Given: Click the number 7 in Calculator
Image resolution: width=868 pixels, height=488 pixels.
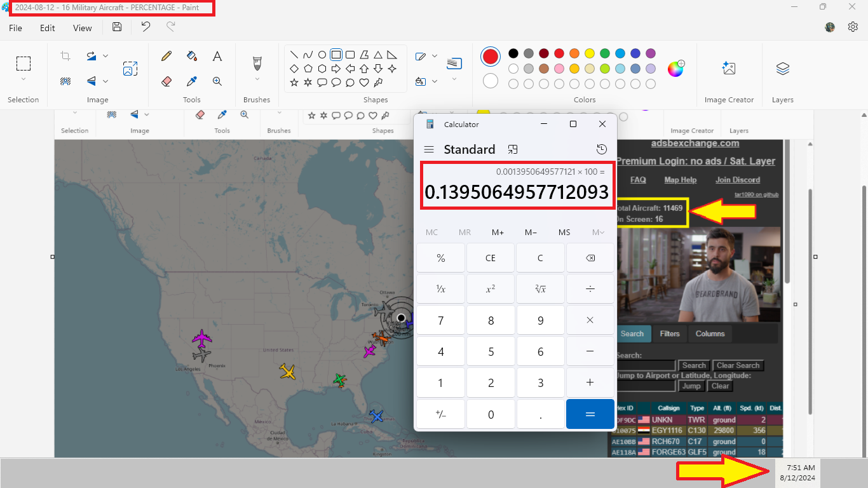Looking at the screenshot, I should [x=441, y=320].
